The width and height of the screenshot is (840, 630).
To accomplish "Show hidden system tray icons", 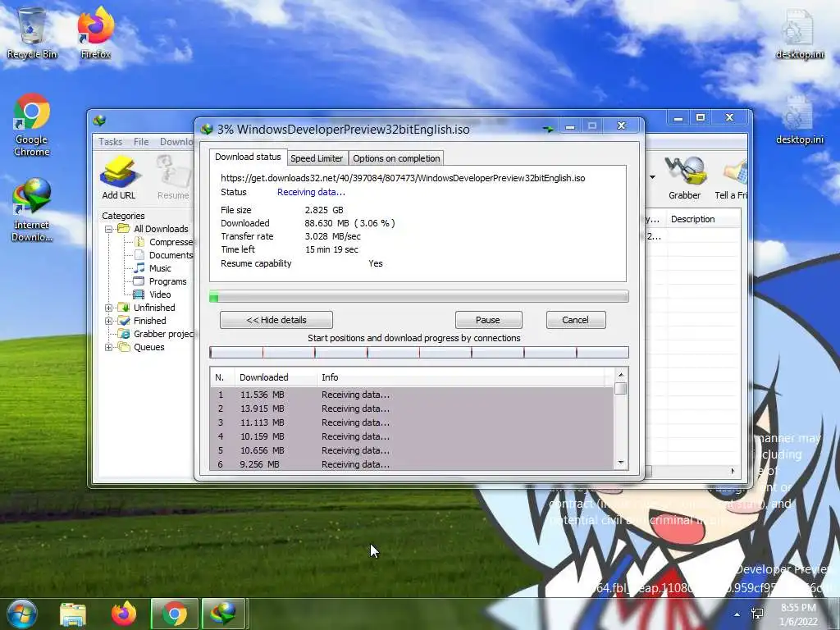I will pos(737,614).
